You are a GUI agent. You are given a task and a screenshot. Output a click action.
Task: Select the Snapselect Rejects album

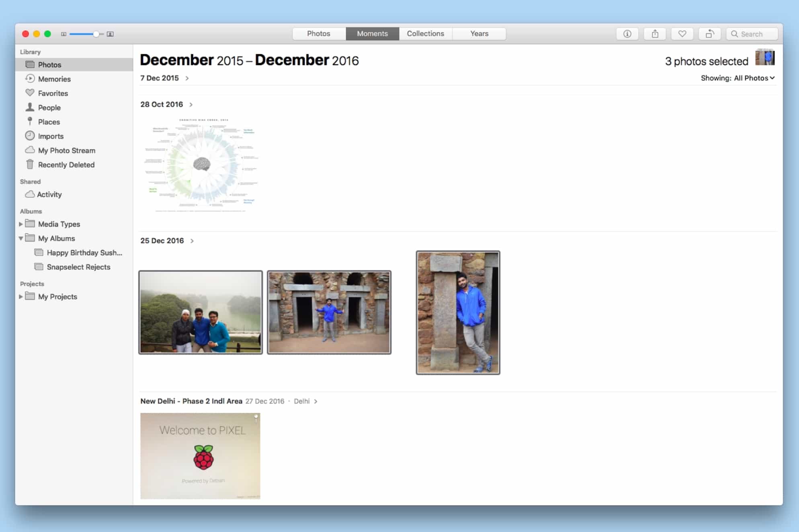tap(78, 267)
